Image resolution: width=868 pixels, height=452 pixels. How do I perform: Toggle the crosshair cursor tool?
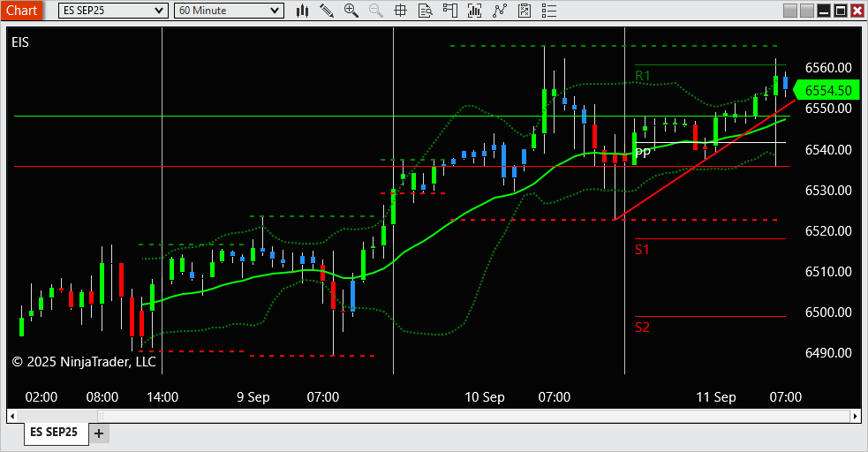click(x=400, y=11)
